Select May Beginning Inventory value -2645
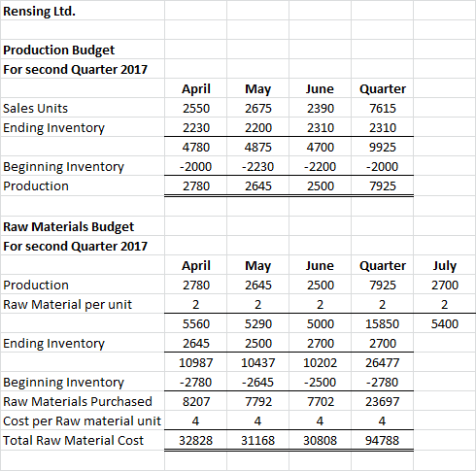476x471 pixels. coord(258,383)
